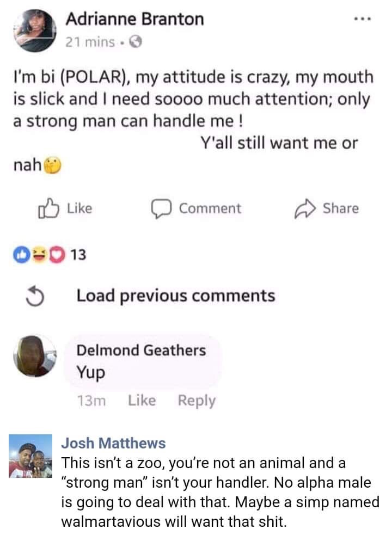Like Delmond Geathers' Yup comment
The image size is (392, 535).
[142, 400]
